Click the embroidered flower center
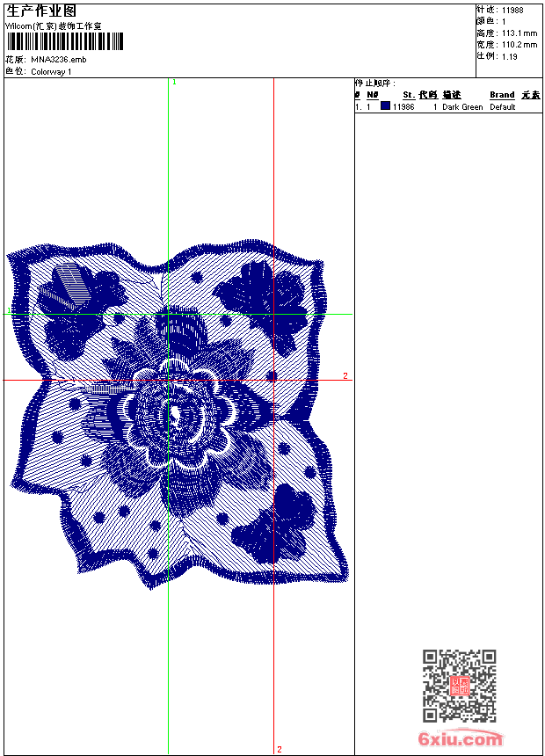 coord(178,414)
